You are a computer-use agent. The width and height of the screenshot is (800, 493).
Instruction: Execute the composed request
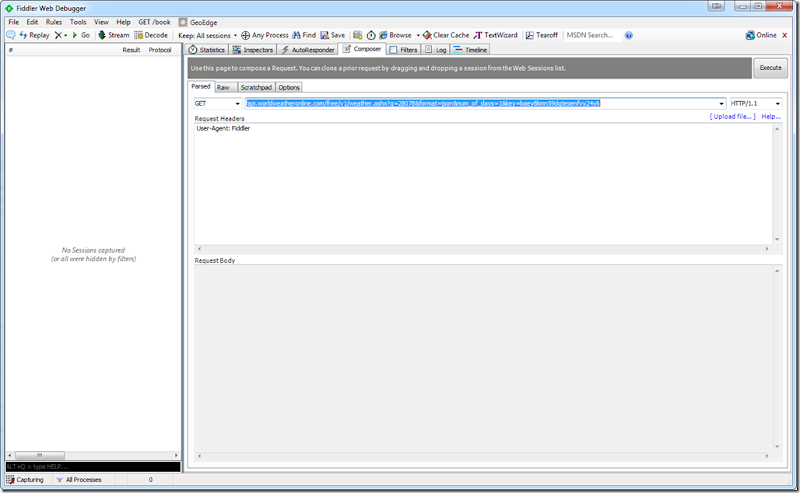coord(770,68)
